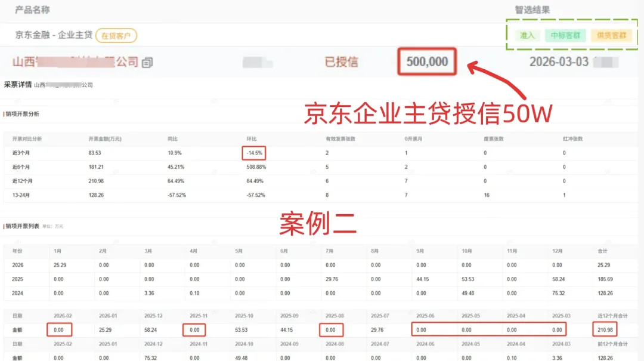Click the 2024-12 date header
Screen dimensions: 644x361
[153, 344]
